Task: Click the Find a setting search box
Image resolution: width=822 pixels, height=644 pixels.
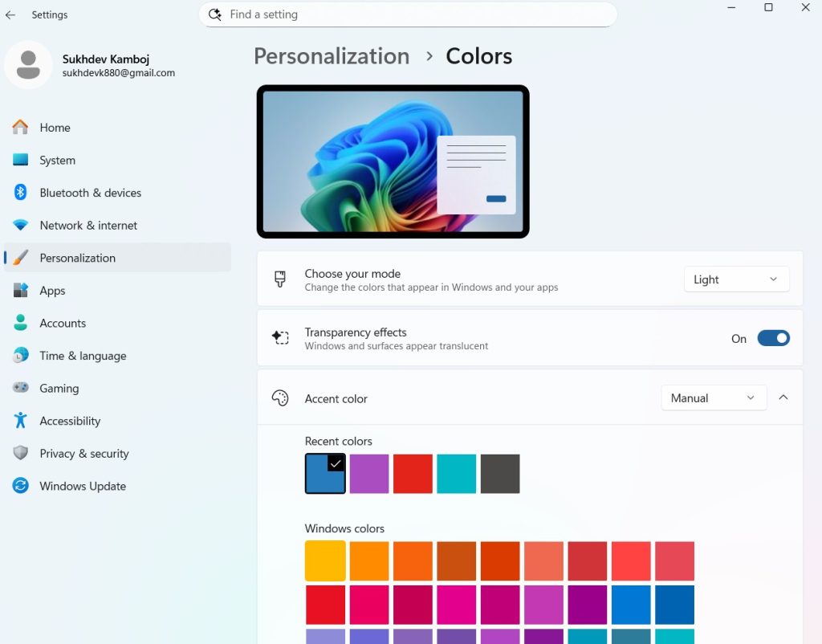Action: [x=407, y=14]
